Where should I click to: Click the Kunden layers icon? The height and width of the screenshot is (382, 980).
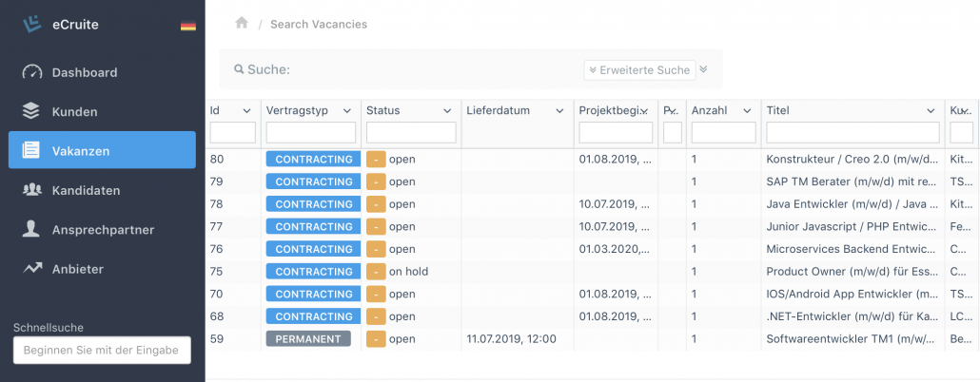pos(31,111)
